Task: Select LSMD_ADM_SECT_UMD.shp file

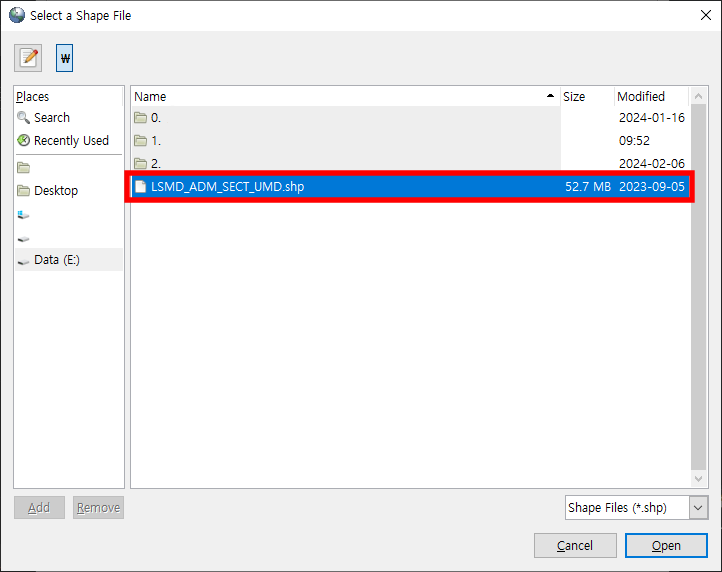Action: (411, 187)
